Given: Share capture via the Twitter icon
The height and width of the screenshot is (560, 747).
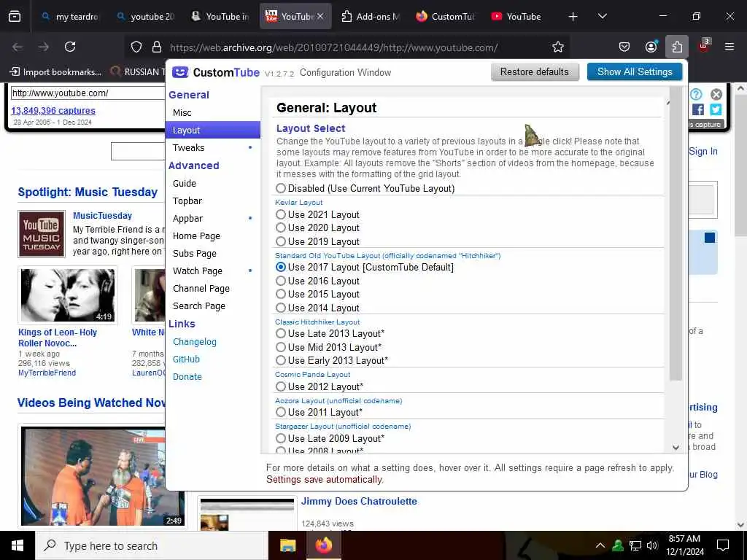Looking at the screenshot, I should coord(716,109).
